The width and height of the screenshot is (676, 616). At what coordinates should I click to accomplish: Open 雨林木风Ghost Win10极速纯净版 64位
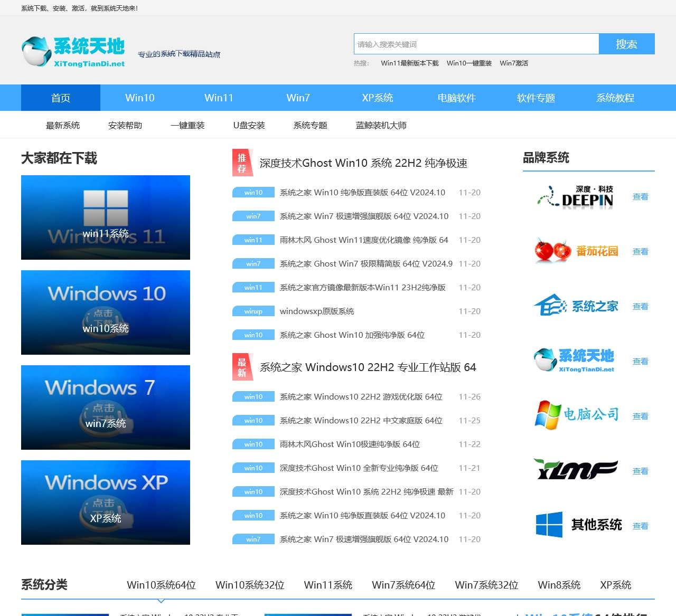(x=350, y=444)
